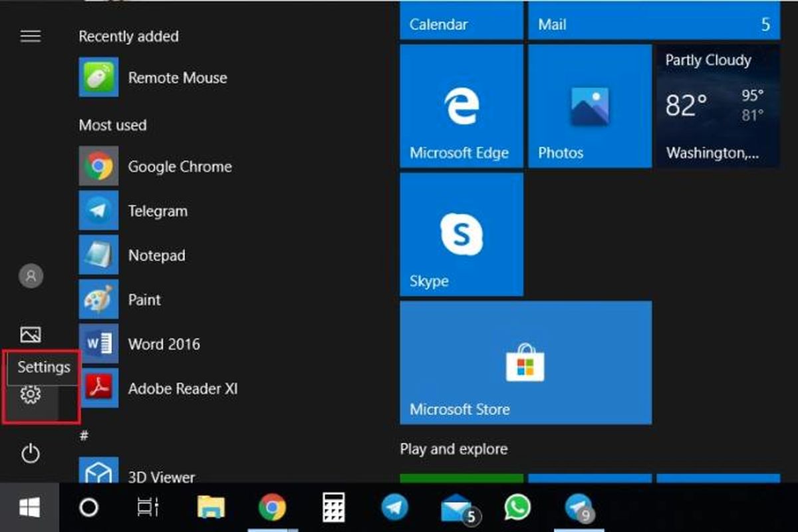Open the Partly Cloudy weather tile
The image size is (798, 532).
718,106
